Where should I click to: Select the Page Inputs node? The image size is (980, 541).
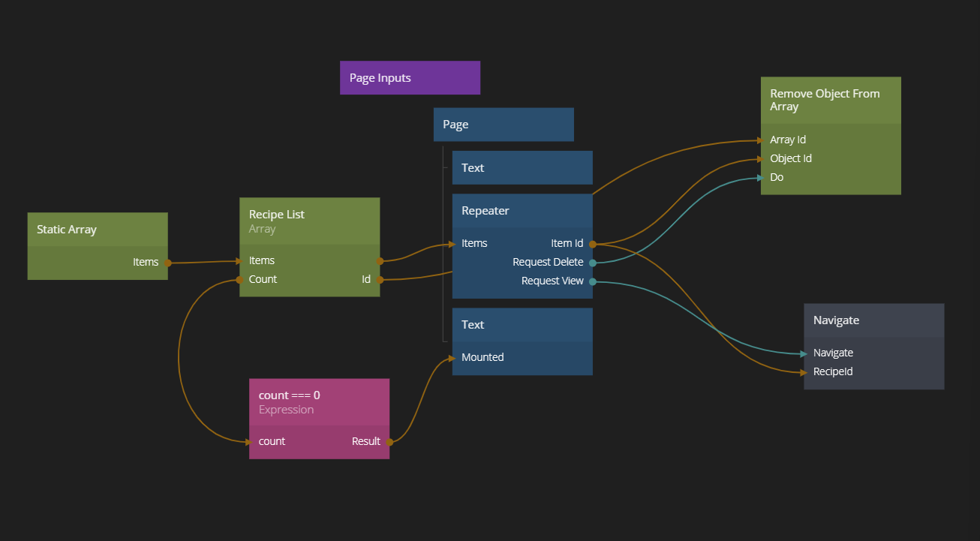(410, 78)
